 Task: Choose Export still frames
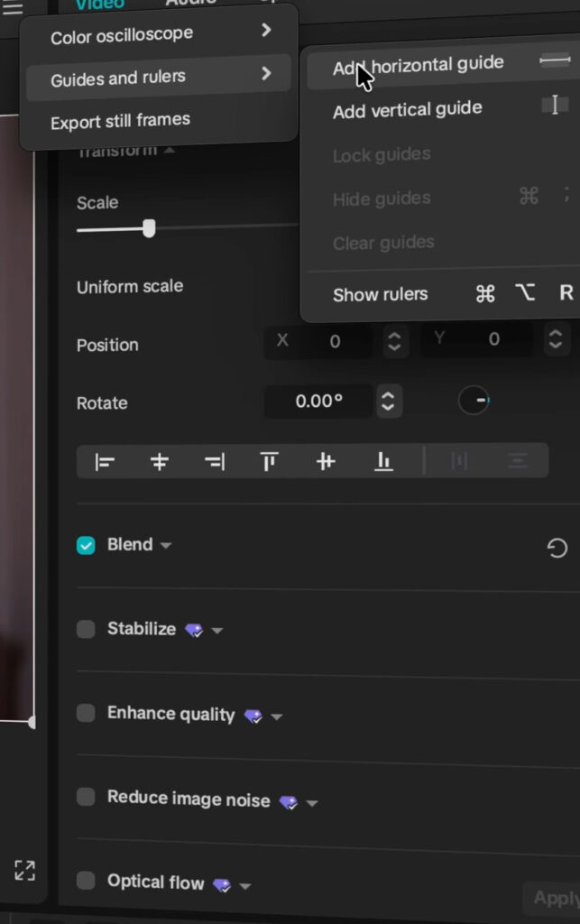(159, 121)
